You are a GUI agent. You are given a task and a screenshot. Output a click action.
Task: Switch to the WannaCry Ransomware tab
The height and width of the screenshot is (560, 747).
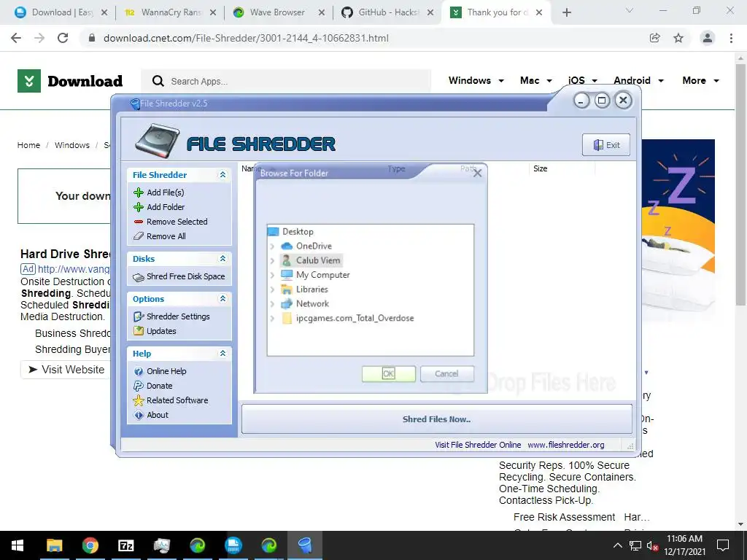[x=170, y=12]
